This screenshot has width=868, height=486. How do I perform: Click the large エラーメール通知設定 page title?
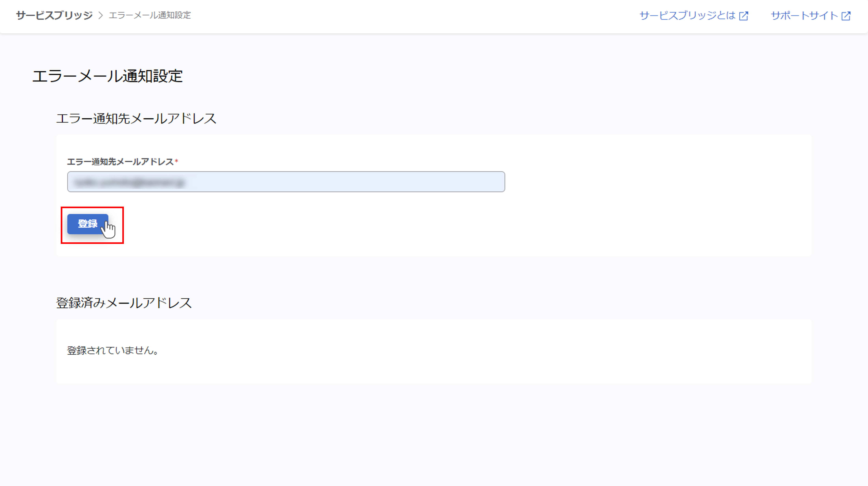click(108, 76)
